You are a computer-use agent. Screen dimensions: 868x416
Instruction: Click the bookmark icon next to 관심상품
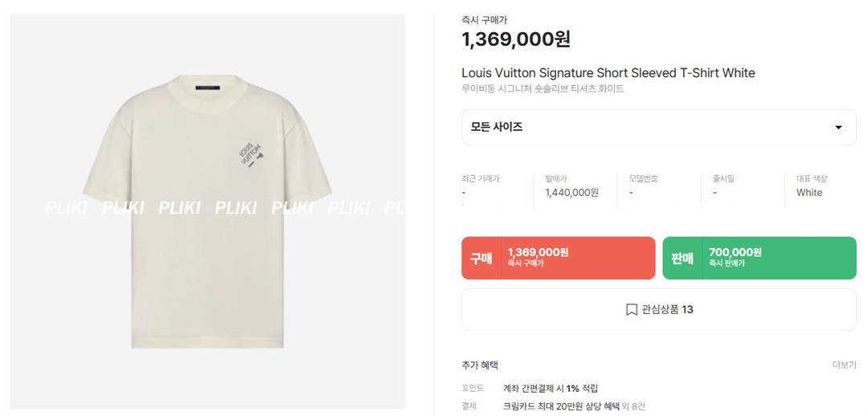pos(632,310)
